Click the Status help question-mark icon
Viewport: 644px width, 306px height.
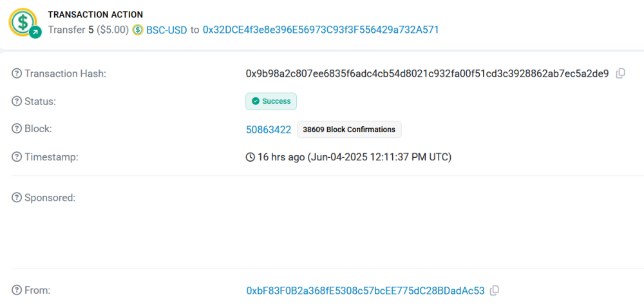(x=17, y=101)
